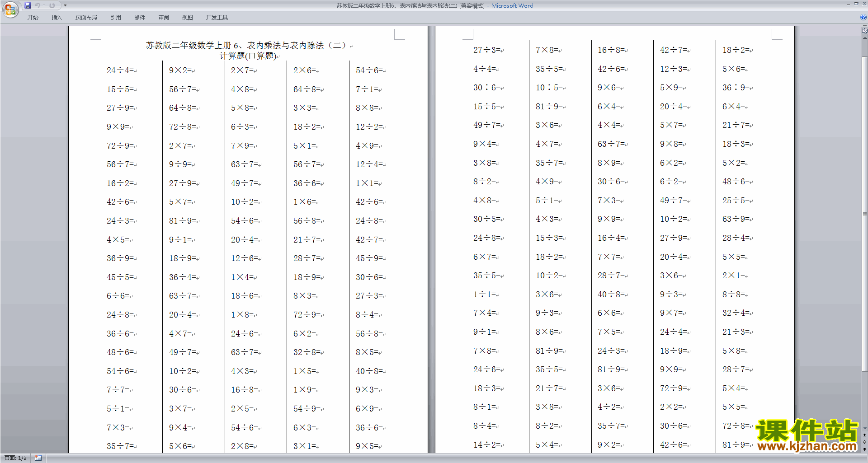The image size is (868, 463).
Task: Open Microsoft Word Help question mark
Action: point(863,18)
